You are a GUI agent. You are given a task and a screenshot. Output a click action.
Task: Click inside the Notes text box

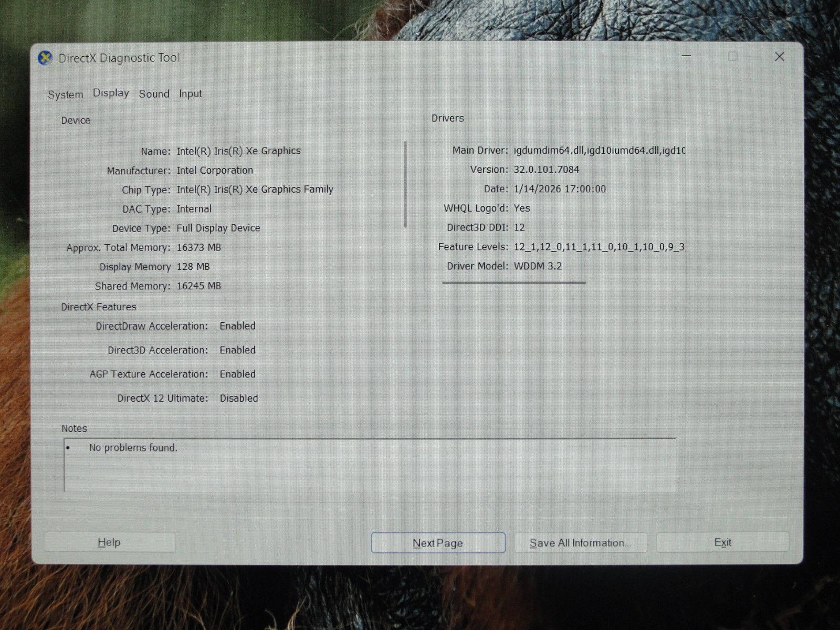[x=370, y=465]
